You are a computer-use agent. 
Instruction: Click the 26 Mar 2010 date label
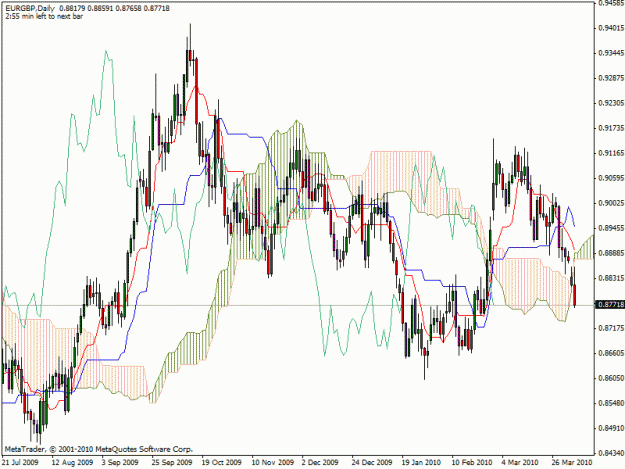572,463
